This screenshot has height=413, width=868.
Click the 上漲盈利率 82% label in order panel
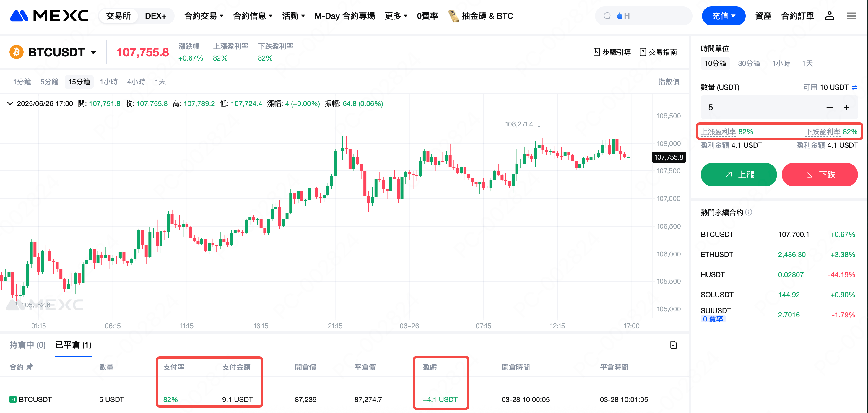coord(727,131)
